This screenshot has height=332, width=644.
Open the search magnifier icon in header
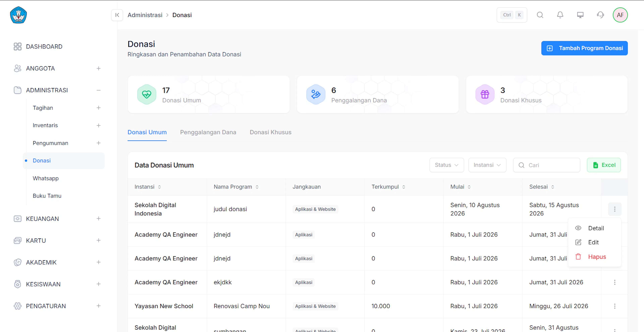[540, 15]
